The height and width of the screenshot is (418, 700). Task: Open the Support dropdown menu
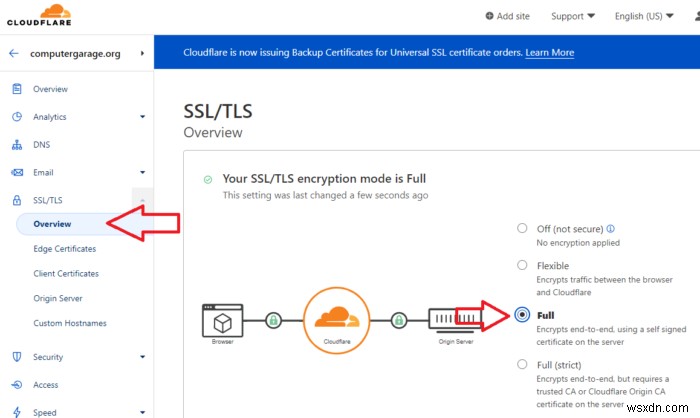click(x=573, y=16)
